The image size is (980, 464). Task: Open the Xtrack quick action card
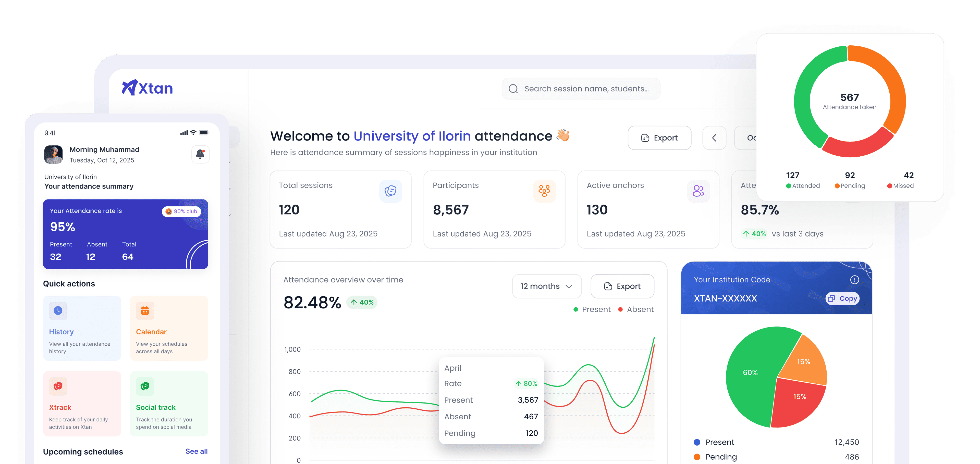[x=82, y=404]
